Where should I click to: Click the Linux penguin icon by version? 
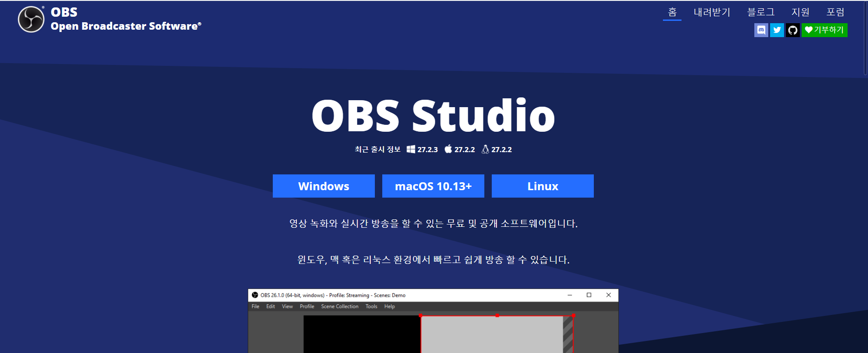point(485,149)
